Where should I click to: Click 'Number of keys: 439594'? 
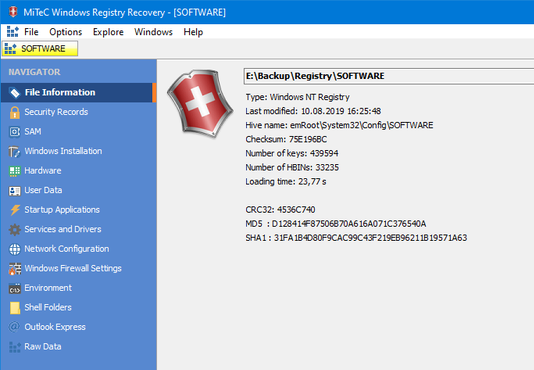tap(292, 154)
